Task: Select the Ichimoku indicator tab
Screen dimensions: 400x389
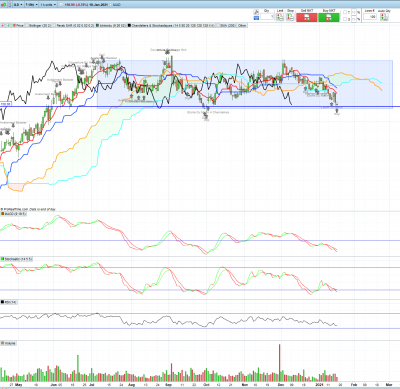Action: [x=111, y=25]
